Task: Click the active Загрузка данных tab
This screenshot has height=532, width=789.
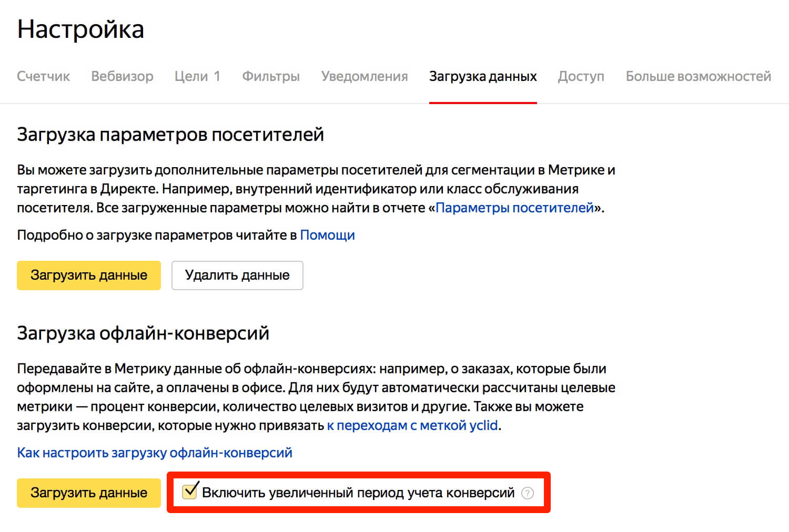Action: click(482, 76)
